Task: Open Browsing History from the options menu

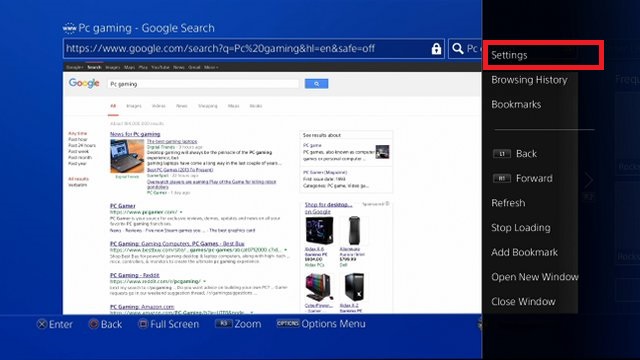Action: 529,80
